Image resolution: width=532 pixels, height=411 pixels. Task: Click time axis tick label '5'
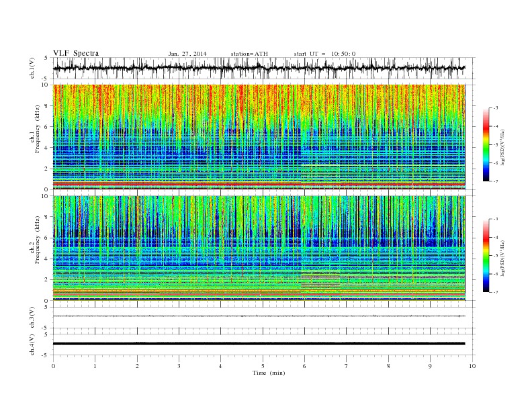coord(263,366)
